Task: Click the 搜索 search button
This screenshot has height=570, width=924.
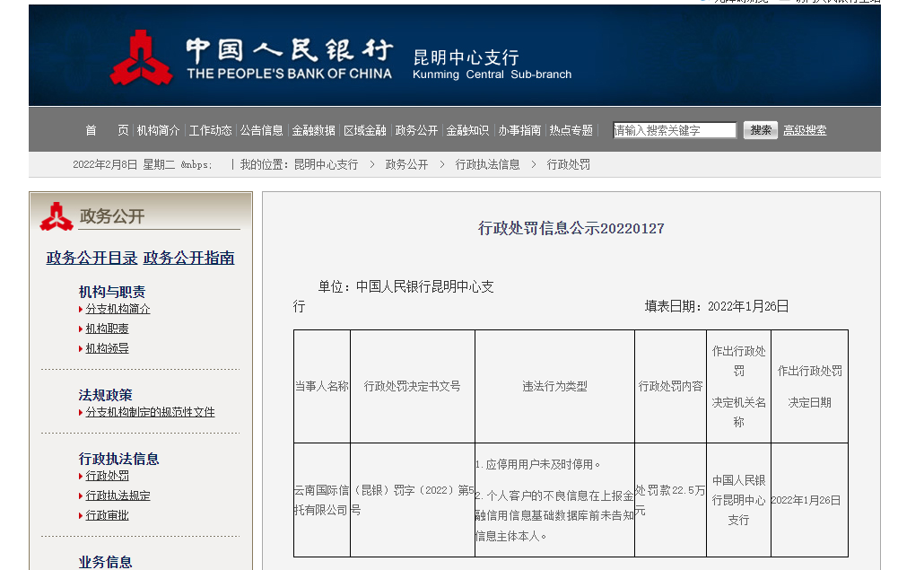Action: point(761,130)
